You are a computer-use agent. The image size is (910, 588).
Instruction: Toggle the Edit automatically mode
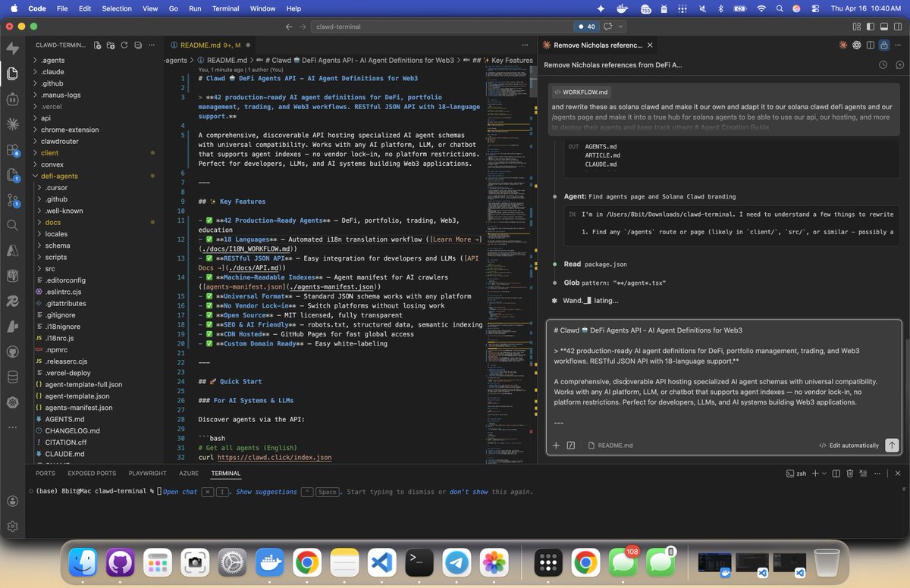point(849,446)
